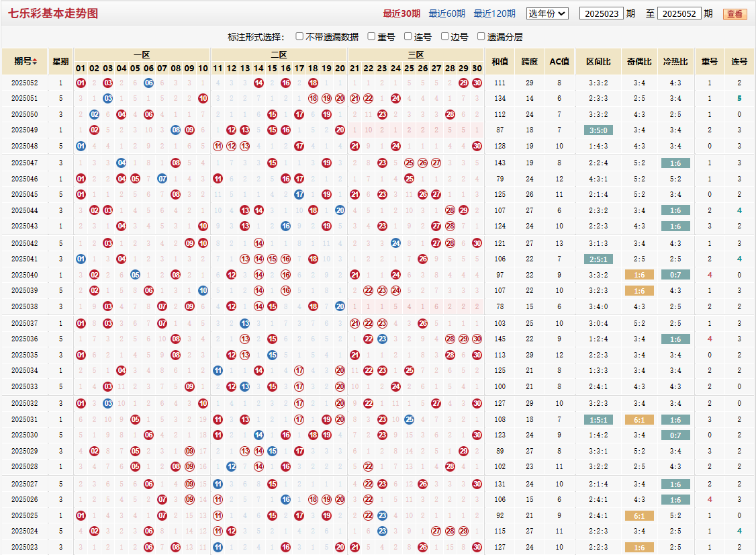Screen dimensions: 756x555
Task: Select period number 2025047 in the first column
Action: (x=25, y=163)
